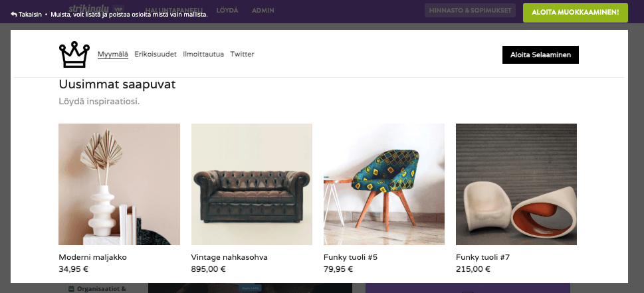Open the Vintage nahkasohva product photo

252,184
